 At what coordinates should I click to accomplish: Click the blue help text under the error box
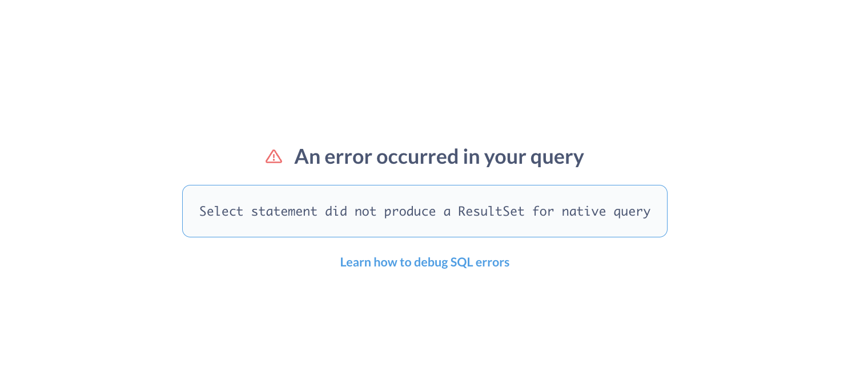tap(424, 262)
